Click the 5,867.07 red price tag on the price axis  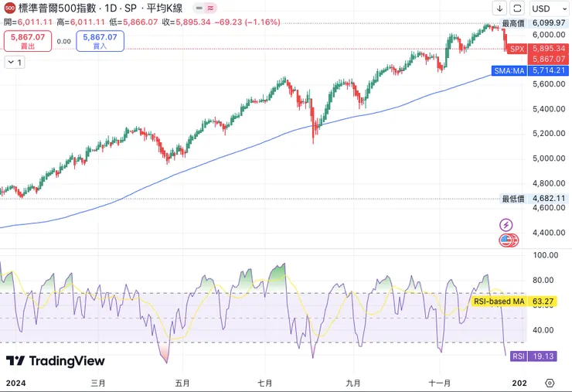[548, 59]
